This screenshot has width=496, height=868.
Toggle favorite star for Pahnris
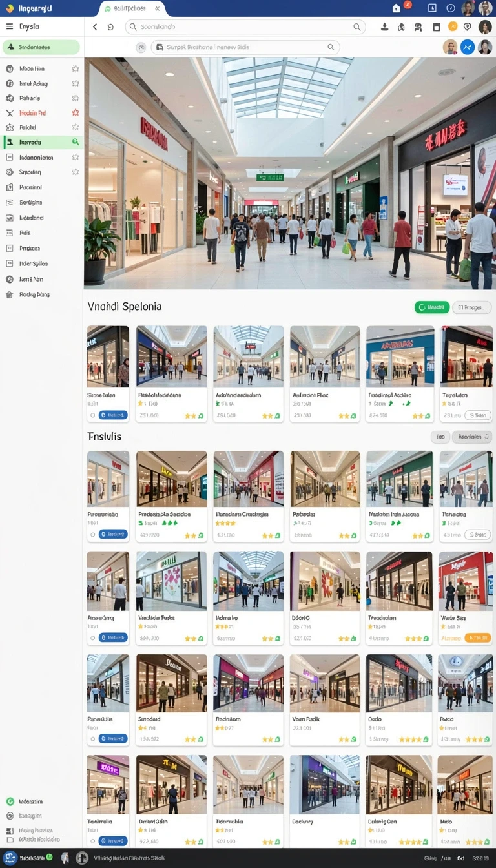(x=76, y=98)
